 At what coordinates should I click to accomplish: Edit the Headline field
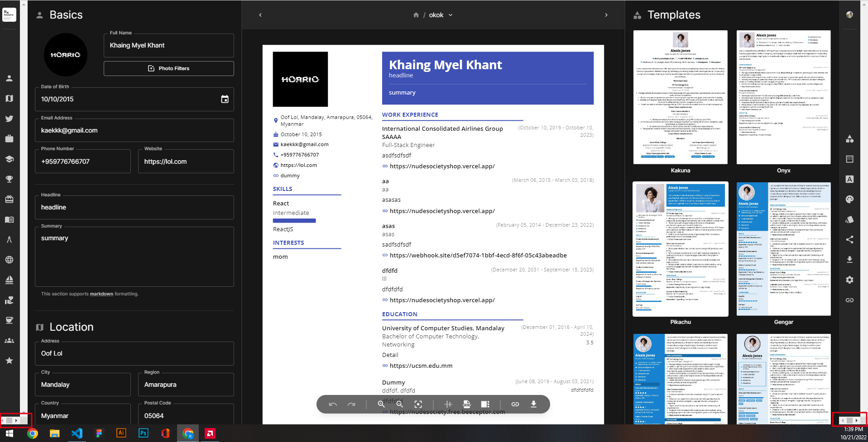click(134, 207)
